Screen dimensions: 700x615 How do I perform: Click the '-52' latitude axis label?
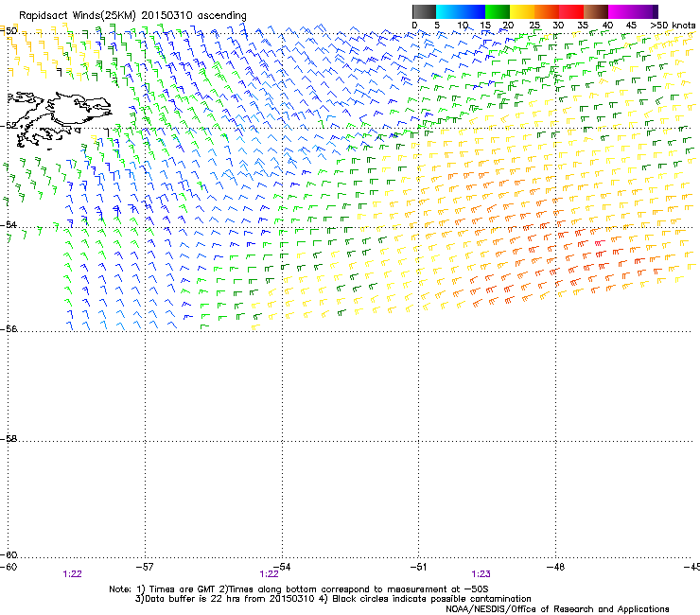(9, 126)
